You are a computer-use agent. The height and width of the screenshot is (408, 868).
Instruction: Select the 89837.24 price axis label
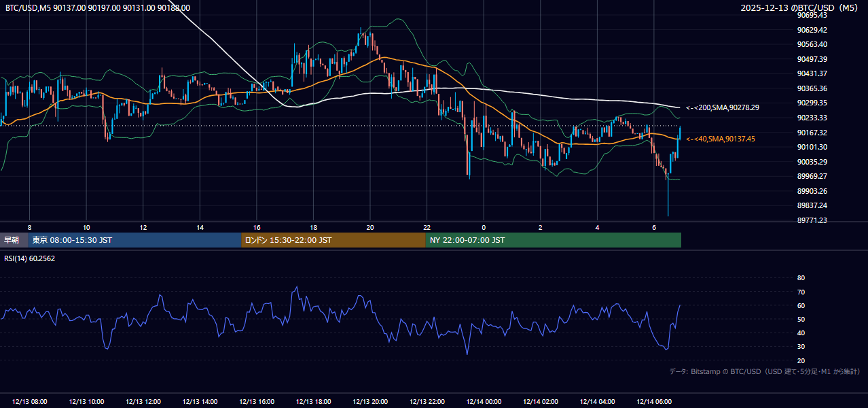coord(812,205)
